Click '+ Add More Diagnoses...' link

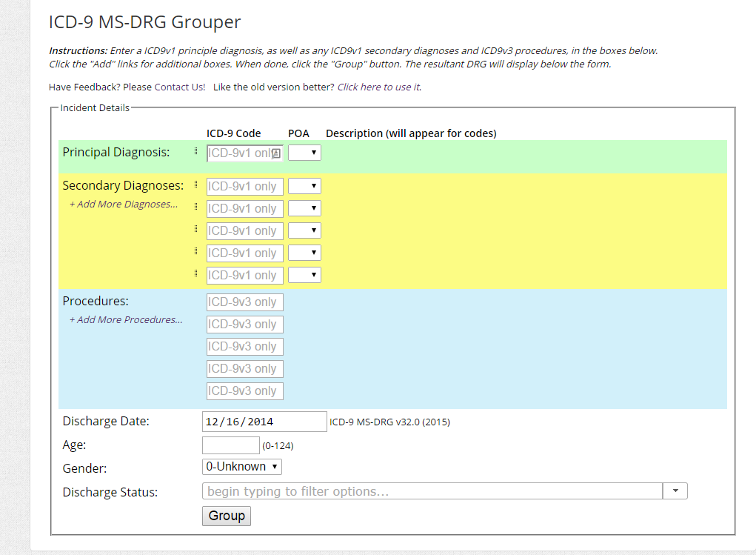124,205
